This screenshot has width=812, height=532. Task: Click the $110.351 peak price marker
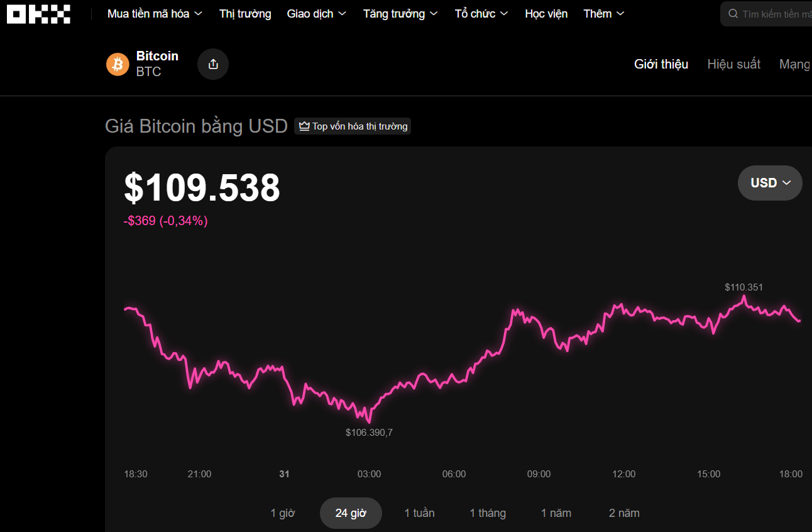pos(743,287)
